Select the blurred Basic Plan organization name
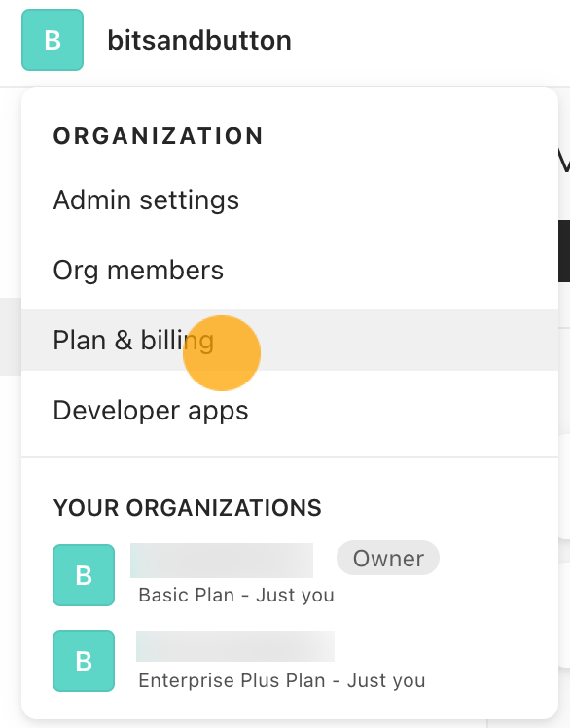570x728 pixels. (x=222, y=561)
